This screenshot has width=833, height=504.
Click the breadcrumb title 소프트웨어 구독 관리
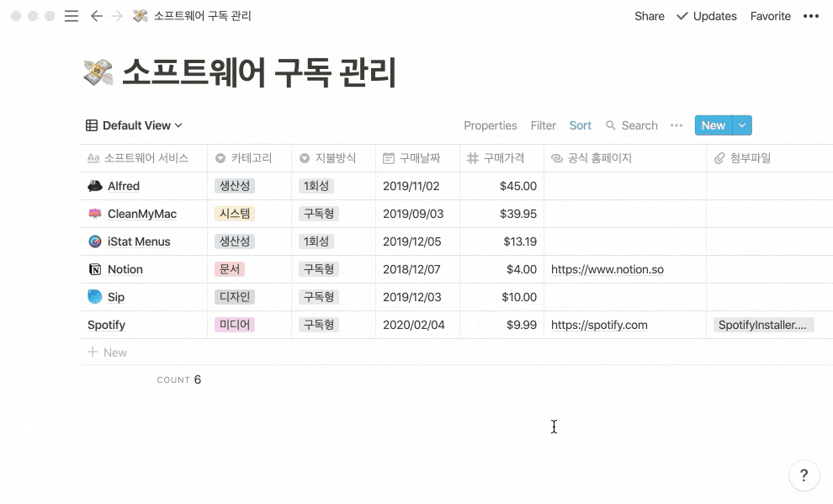(x=203, y=16)
